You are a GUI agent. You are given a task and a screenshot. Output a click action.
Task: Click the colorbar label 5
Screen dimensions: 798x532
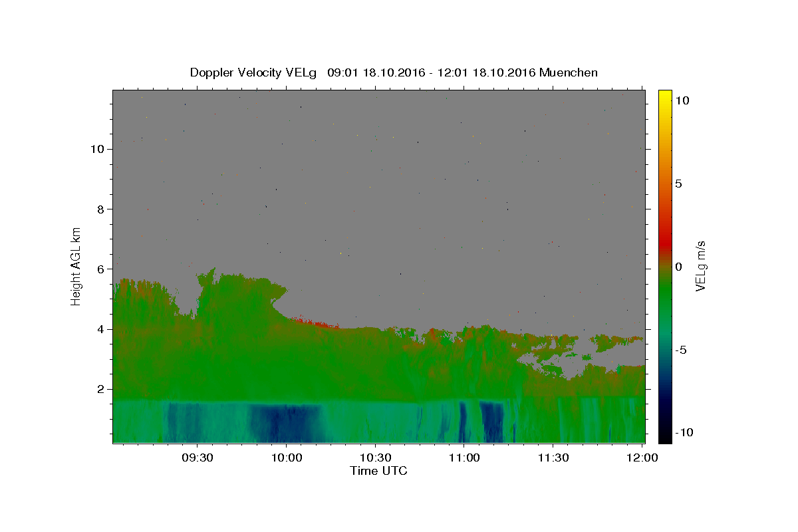tap(678, 184)
